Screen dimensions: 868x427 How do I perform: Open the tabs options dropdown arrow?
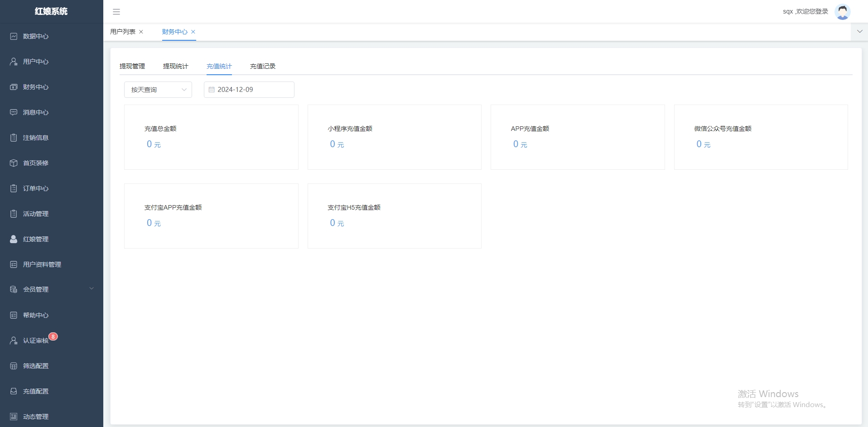click(859, 32)
